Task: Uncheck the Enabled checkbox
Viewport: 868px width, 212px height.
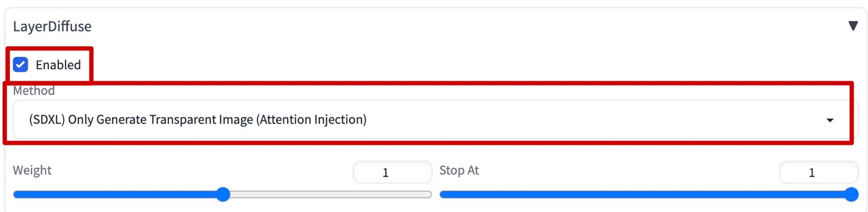Action: [x=21, y=65]
